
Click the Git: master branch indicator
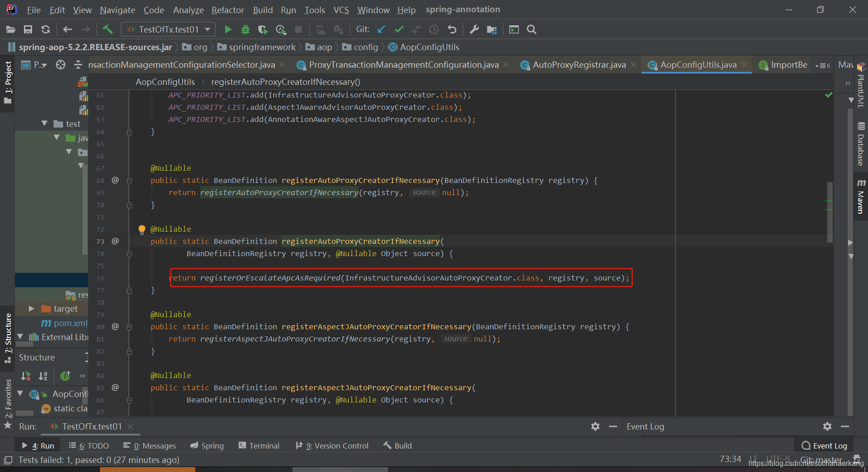point(821,460)
